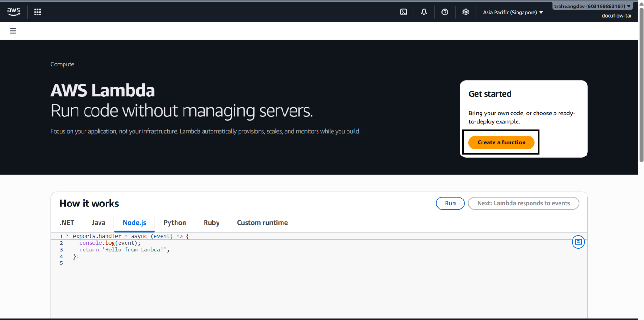The height and width of the screenshot is (320, 644).
Task: Open the Custom runtime tab
Action: tap(262, 223)
